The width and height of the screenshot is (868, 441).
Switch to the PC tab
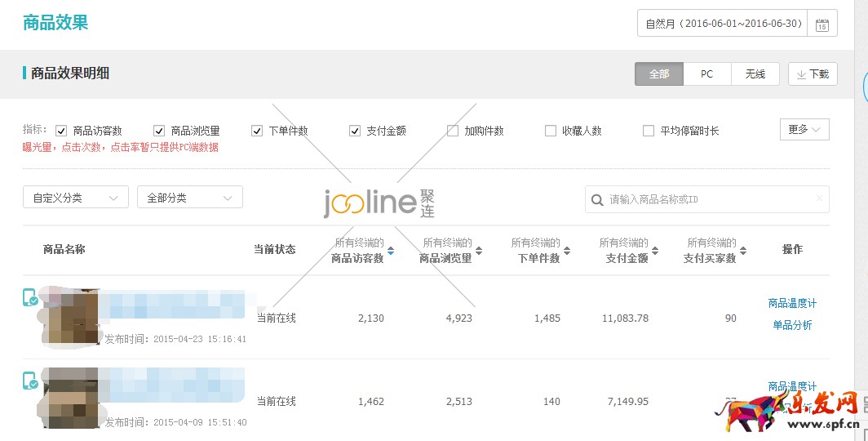point(706,74)
